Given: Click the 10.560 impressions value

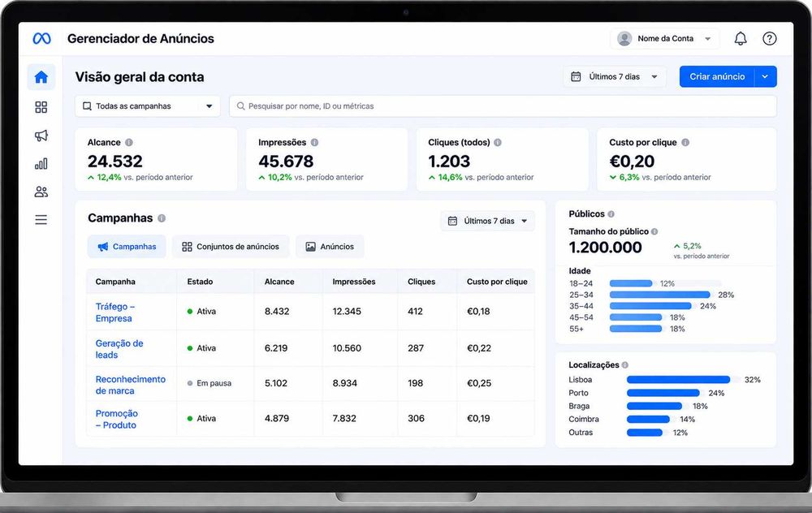Looking at the screenshot, I should click(347, 348).
